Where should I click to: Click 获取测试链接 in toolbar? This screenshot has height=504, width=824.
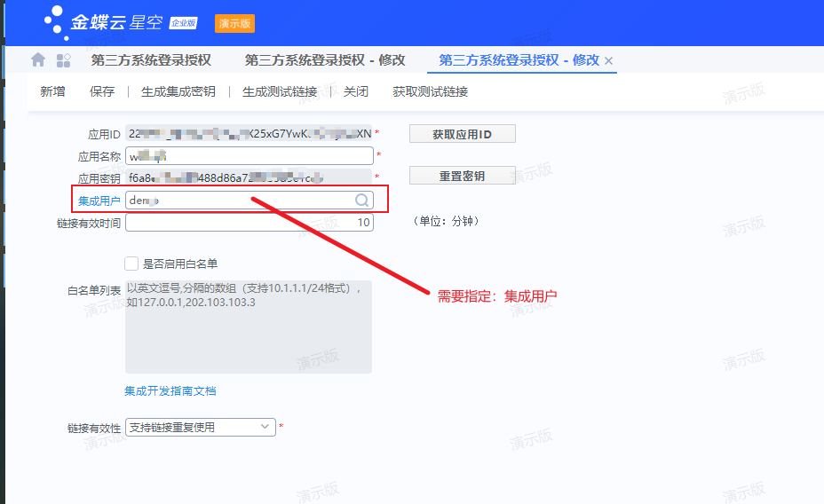click(430, 91)
